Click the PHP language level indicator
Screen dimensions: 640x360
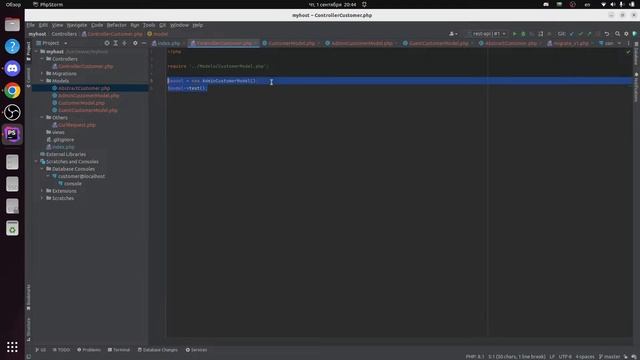[x=475, y=357]
